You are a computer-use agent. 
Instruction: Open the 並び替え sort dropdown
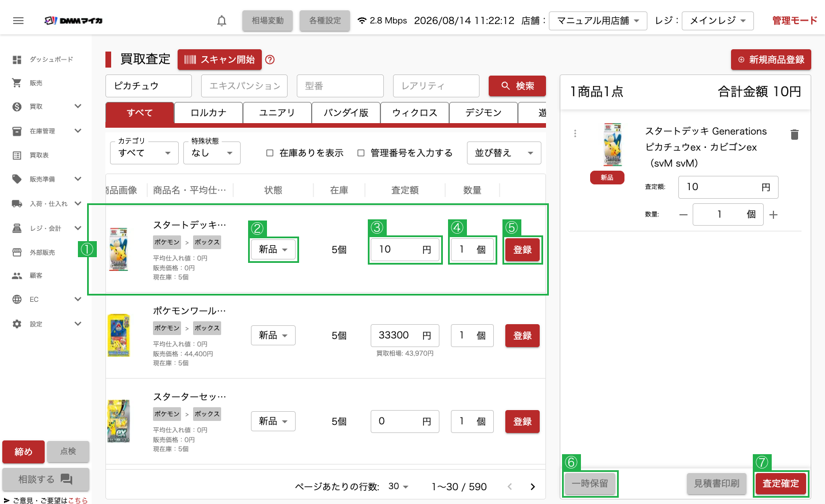(504, 153)
